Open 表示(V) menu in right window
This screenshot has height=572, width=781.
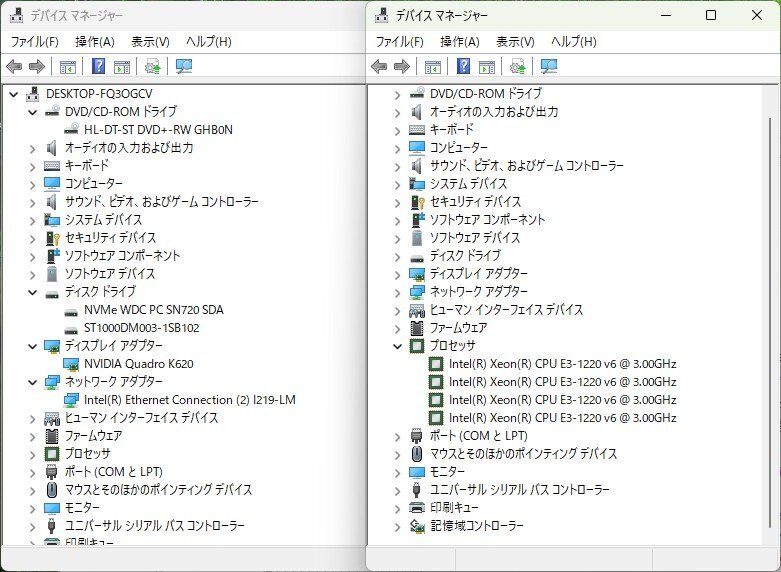(x=516, y=42)
